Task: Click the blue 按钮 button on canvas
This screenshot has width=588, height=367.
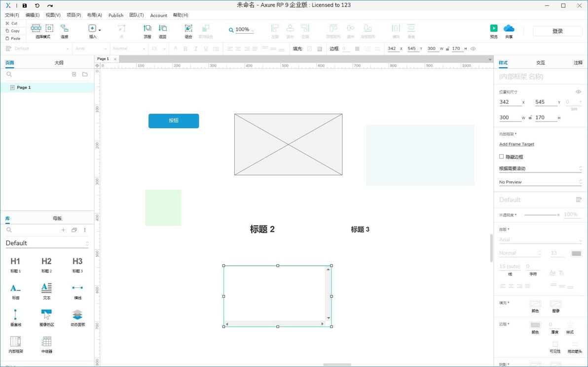Action: [x=174, y=121]
